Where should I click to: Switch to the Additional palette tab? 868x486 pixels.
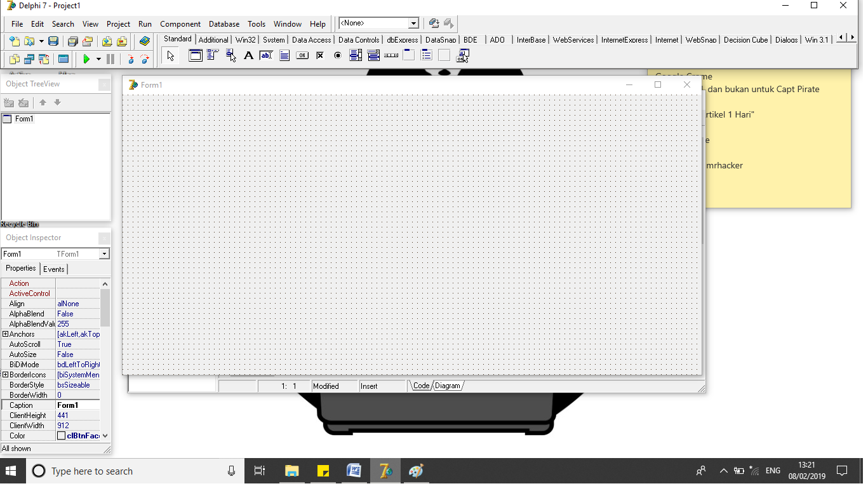213,39
